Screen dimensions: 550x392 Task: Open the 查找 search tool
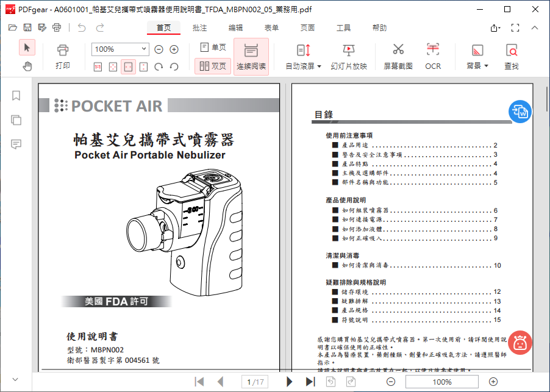tap(512, 57)
